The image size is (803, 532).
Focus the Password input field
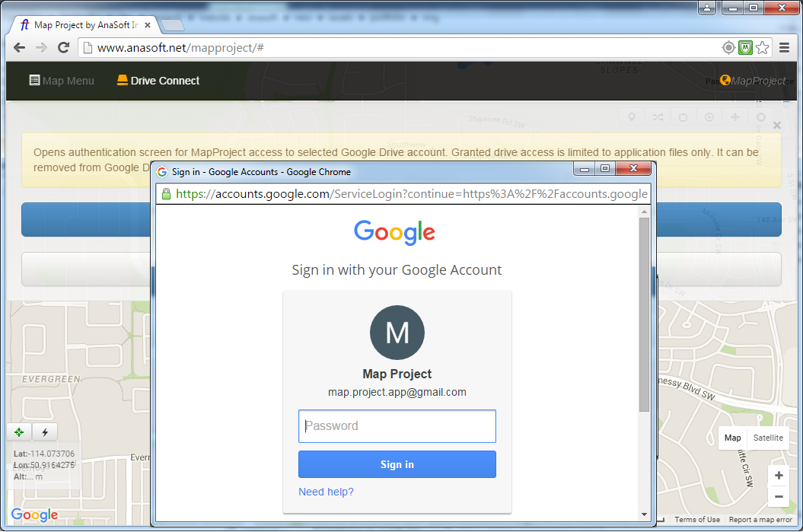click(x=397, y=426)
